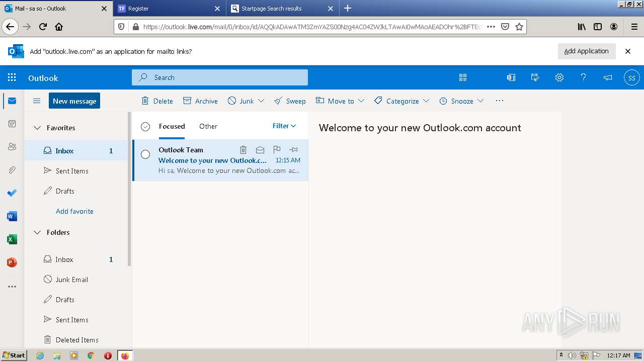Viewport: 644px width, 362px height.
Task: Toggle the hamburger navigation pane
Action: point(37,101)
